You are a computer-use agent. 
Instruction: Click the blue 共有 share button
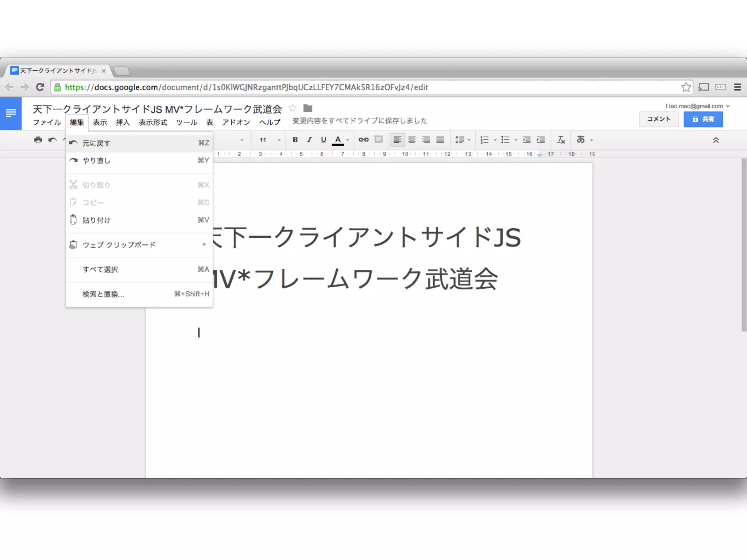703,119
